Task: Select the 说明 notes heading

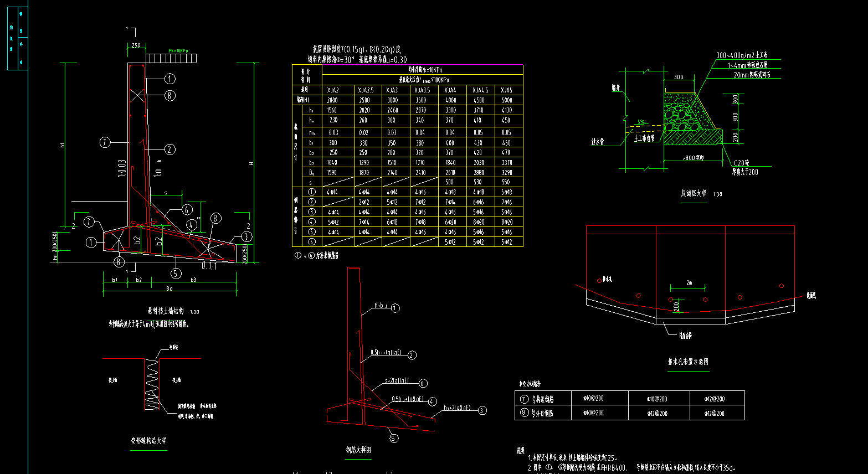Action: click(x=521, y=450)
